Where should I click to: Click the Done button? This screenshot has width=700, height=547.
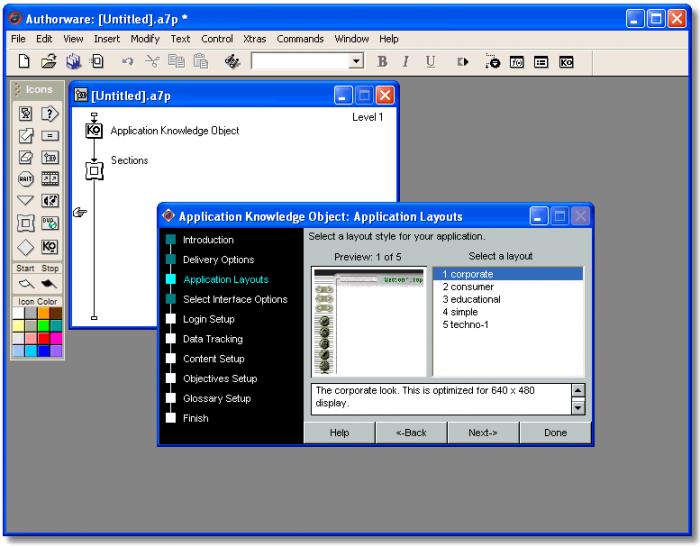pyautogui.click(x=555, y=433)
